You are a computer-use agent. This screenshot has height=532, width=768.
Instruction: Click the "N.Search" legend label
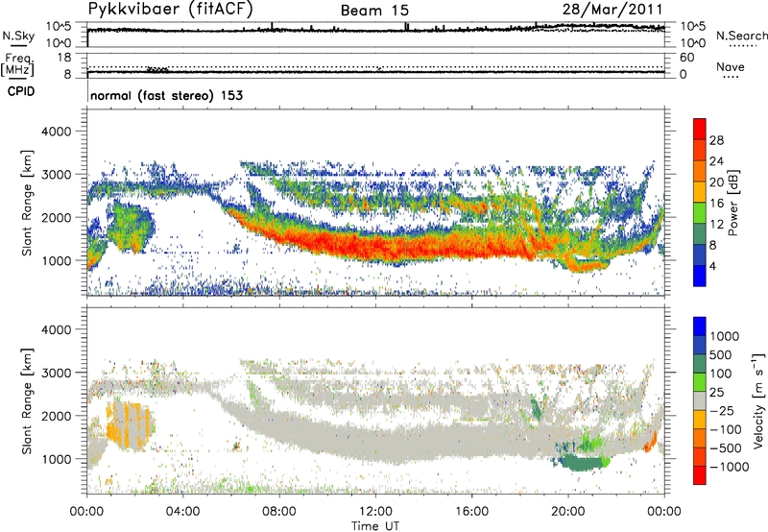coord(741,36)
